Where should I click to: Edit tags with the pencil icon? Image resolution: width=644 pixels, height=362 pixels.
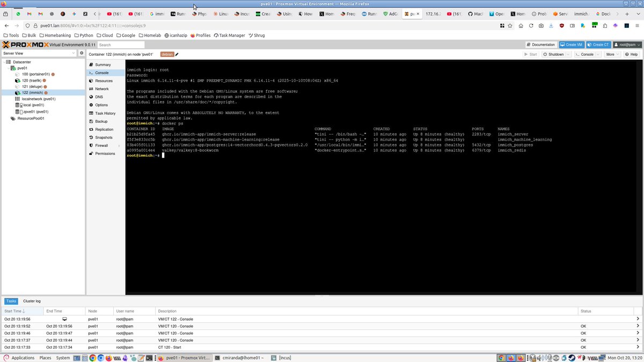177,54
